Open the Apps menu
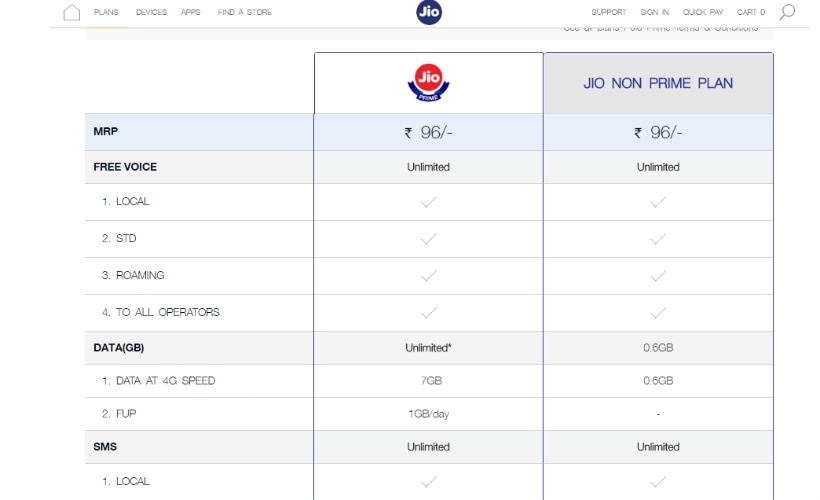820x500 pixels. coord(190,12)
